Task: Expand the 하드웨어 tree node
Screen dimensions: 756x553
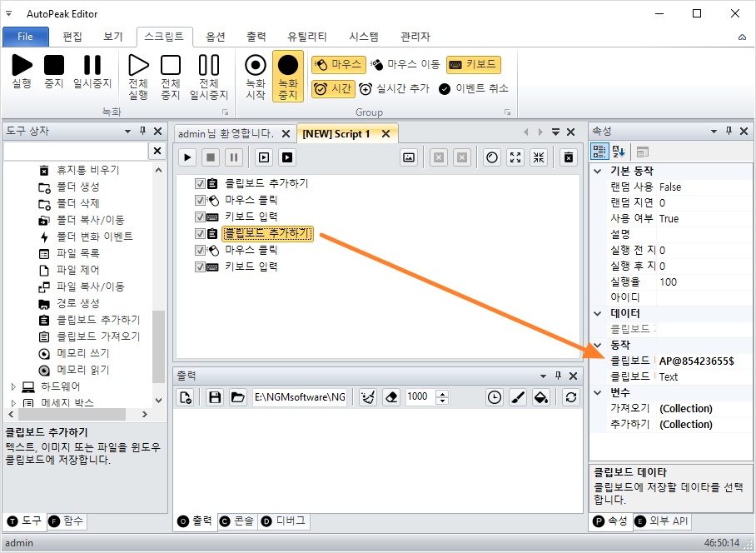Action: (x=13, y=386)
